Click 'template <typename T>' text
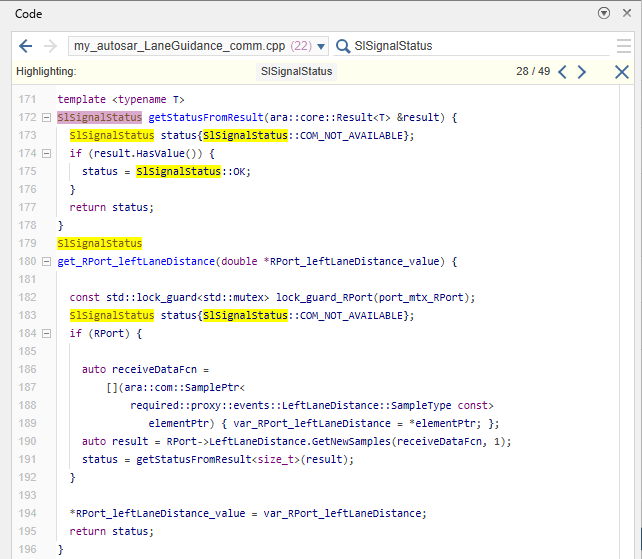Screen dimensions: 642x559 point(121,100)
